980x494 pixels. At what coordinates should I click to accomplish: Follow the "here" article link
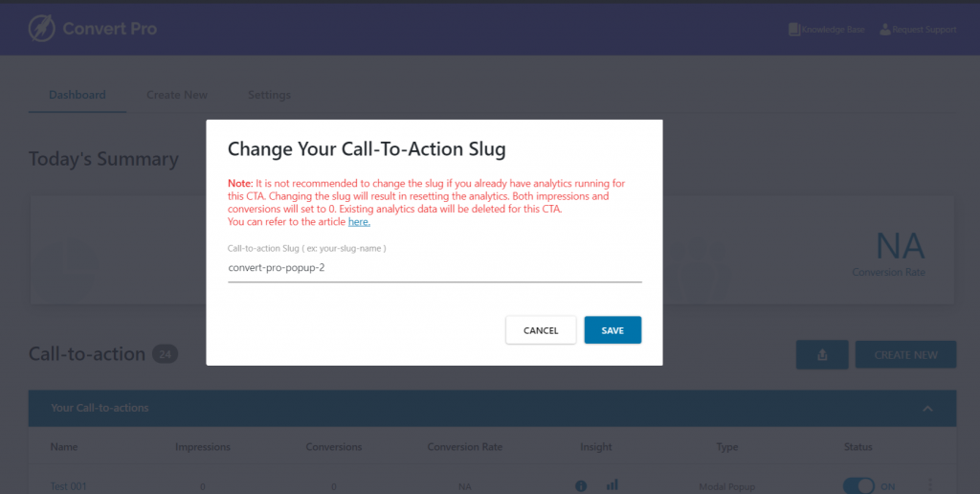[x=359, y=221]
